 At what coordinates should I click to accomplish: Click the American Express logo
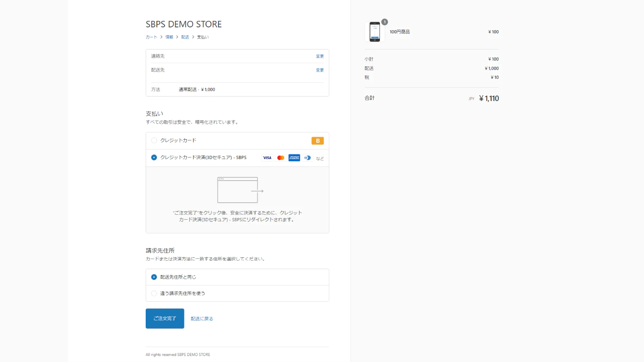(294, 158)
